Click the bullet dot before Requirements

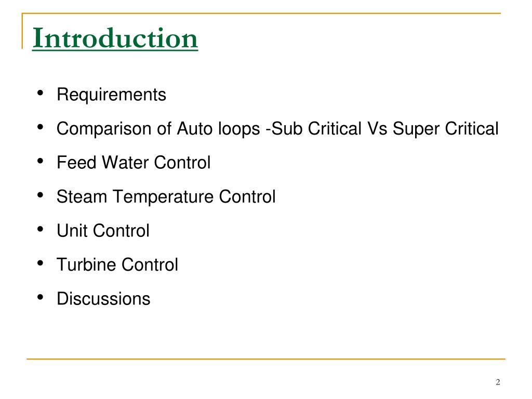[x=41, y=93]
